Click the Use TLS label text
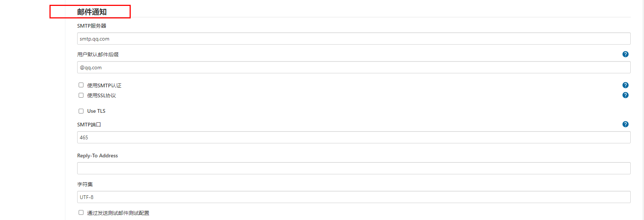644x220 pixels. (x=96, y=111)
